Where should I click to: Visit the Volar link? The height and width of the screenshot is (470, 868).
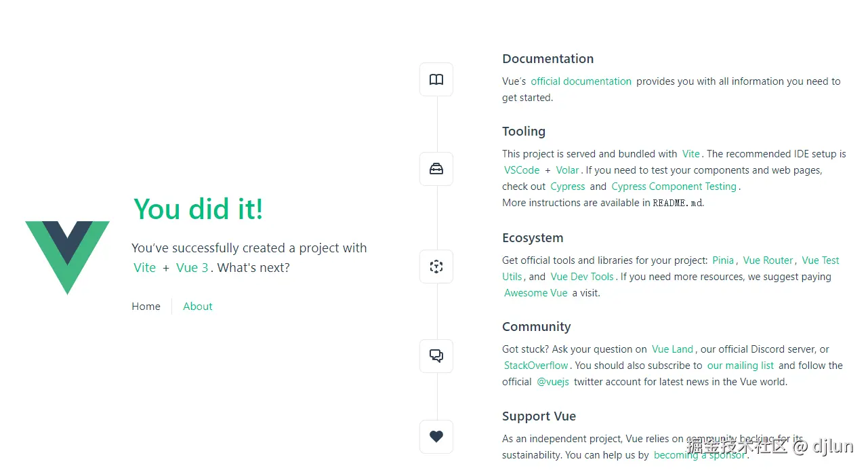pos(568,170)
